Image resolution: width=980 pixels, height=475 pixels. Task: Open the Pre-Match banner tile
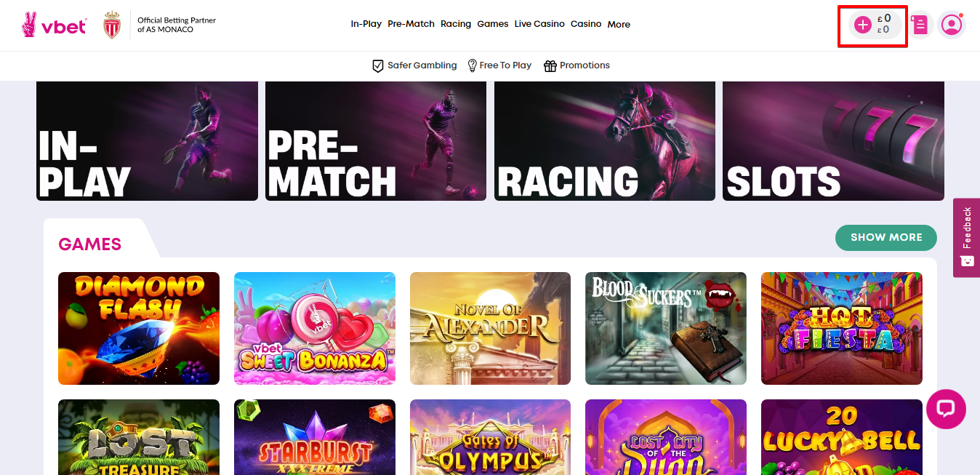(x=376, y=141)
